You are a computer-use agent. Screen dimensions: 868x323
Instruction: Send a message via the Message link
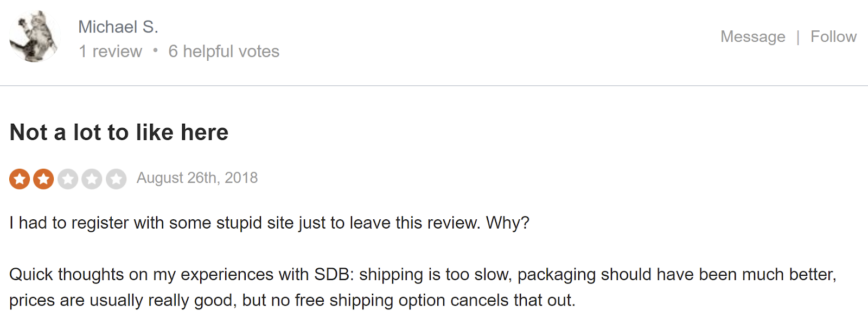coord(752,36)
